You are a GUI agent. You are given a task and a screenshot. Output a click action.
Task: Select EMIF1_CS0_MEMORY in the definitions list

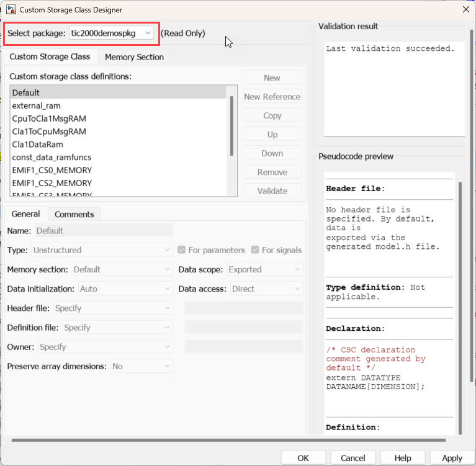pos(119,170)
